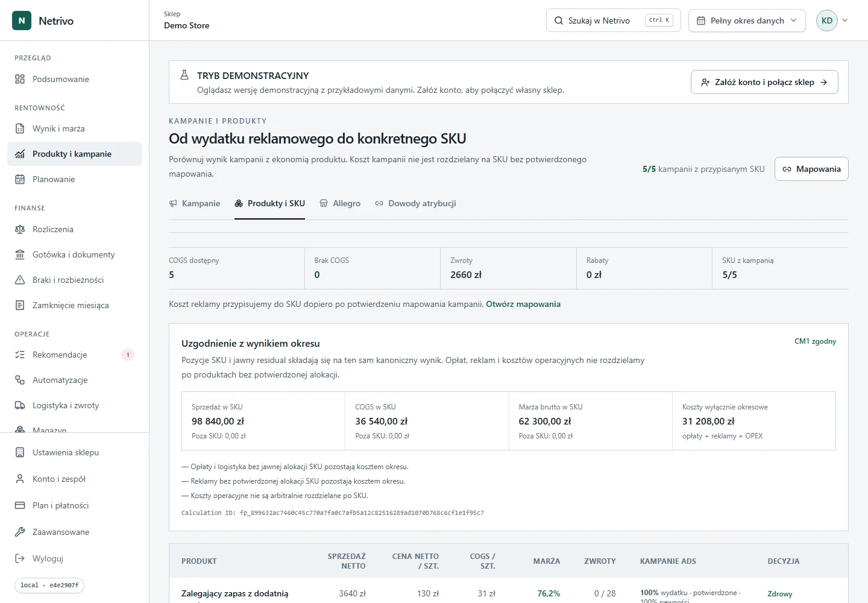The width and height of the screenshot is (868, 603).
Task: Click the Produkty i SKU boxes icon
Action: pos(239,203)
